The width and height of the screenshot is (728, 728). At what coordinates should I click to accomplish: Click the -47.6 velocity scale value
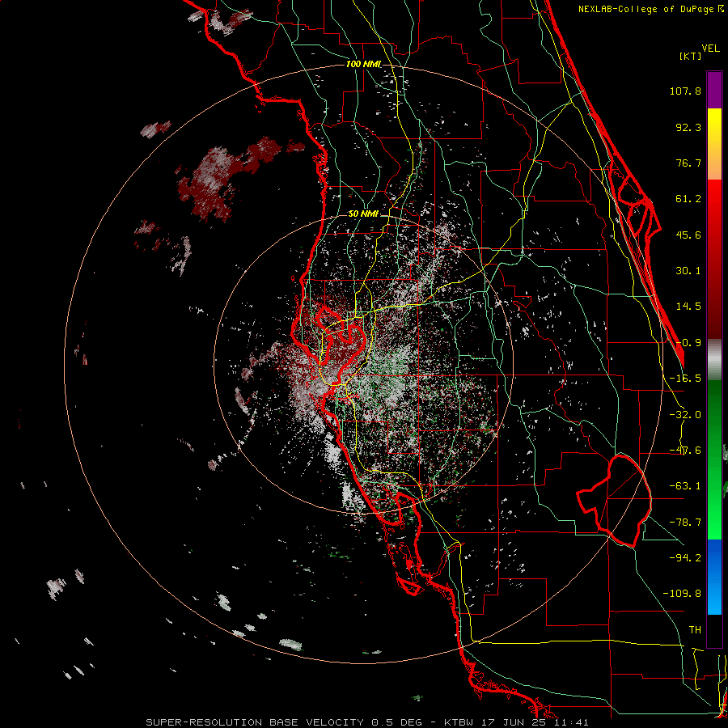click(x=685, y=451)
